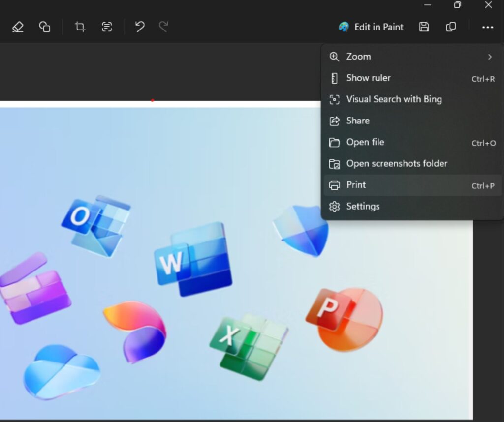Open the Zoom submenu entry
The width and height of the screenshot is (504, 422).
(x=412, y=57)
